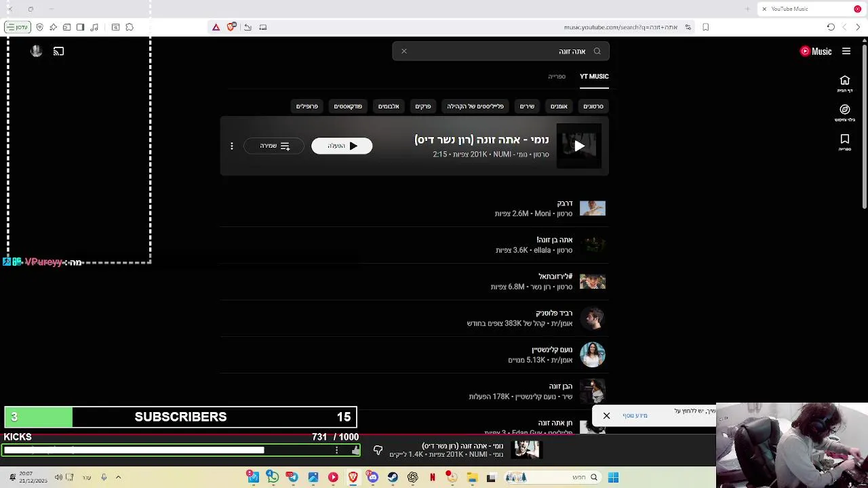Click the YouTube Music logo
Image resolution: width=868 pixels, height=488 pixels.
(x=816, y=52)
